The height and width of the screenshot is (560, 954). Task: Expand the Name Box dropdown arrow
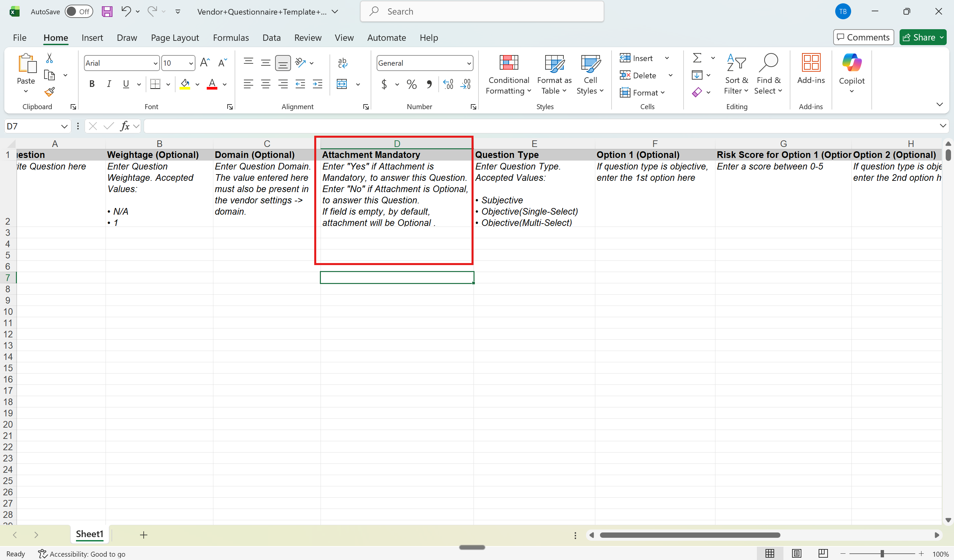click(x=64, y=126)
